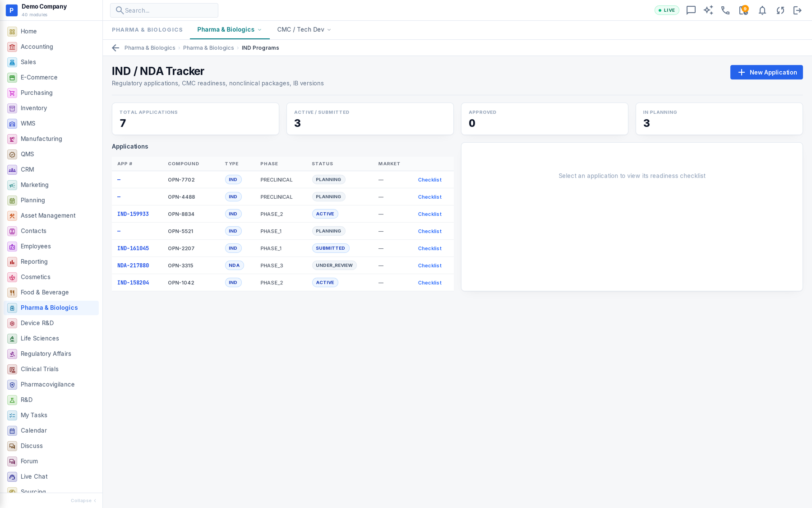Open the CRM sidebar icon

pos(12,170)
